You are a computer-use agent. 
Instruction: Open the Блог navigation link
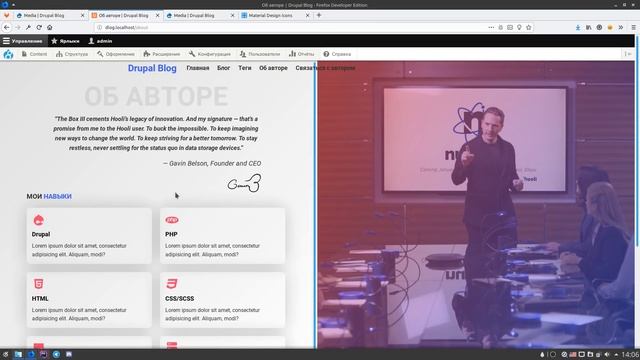[223, 68]
